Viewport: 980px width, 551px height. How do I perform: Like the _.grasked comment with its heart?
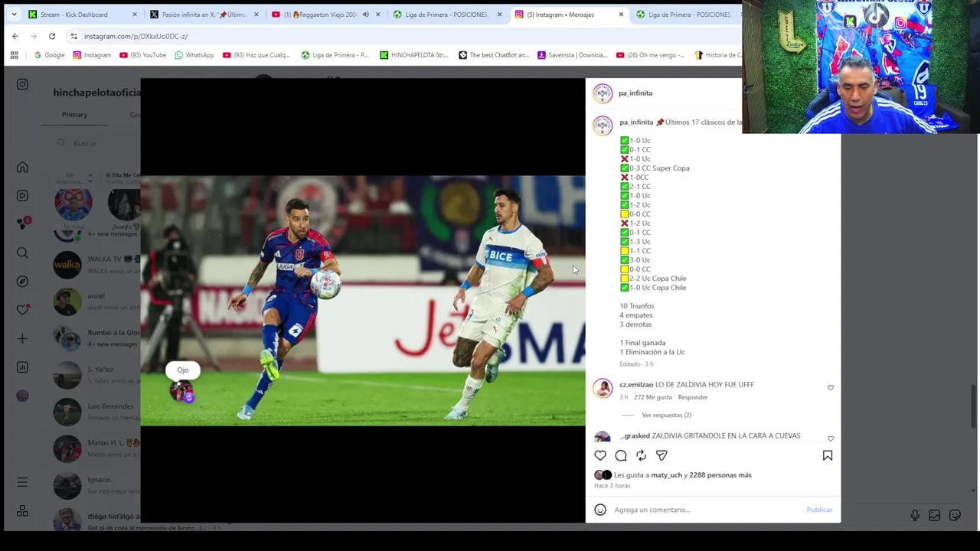[x=831, y=439]
